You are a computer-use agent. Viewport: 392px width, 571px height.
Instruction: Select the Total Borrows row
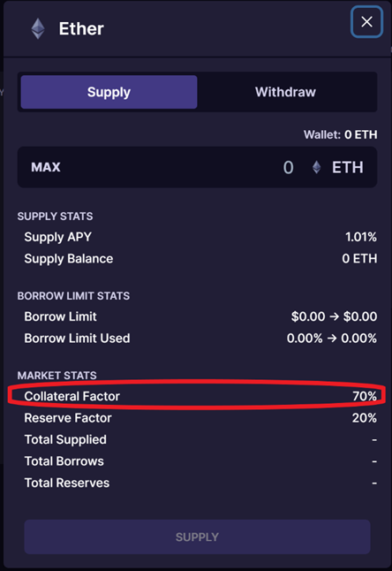[x=200, y=461]
